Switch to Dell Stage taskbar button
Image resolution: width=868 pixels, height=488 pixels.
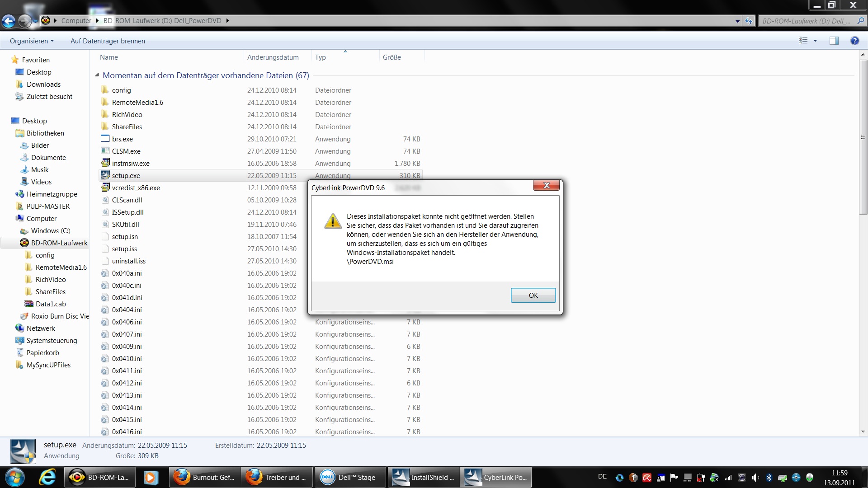coord(350,477)
